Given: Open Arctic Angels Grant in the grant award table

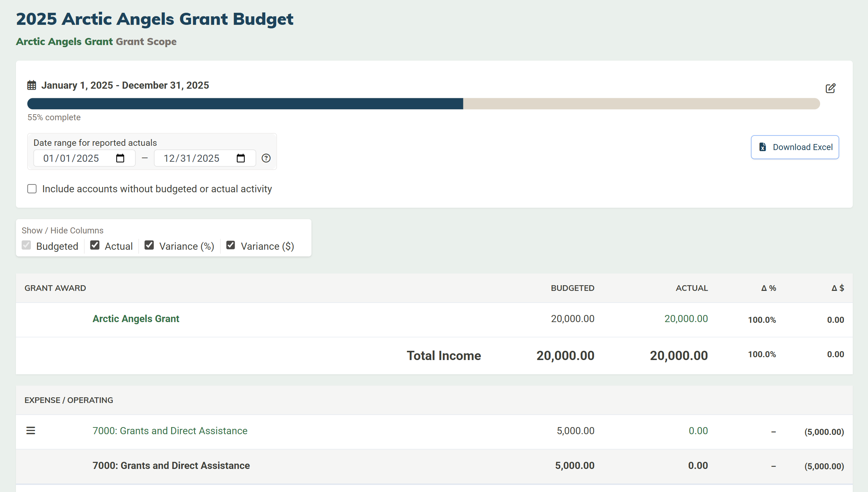Looking at the screenshot, I should (136, 319).
